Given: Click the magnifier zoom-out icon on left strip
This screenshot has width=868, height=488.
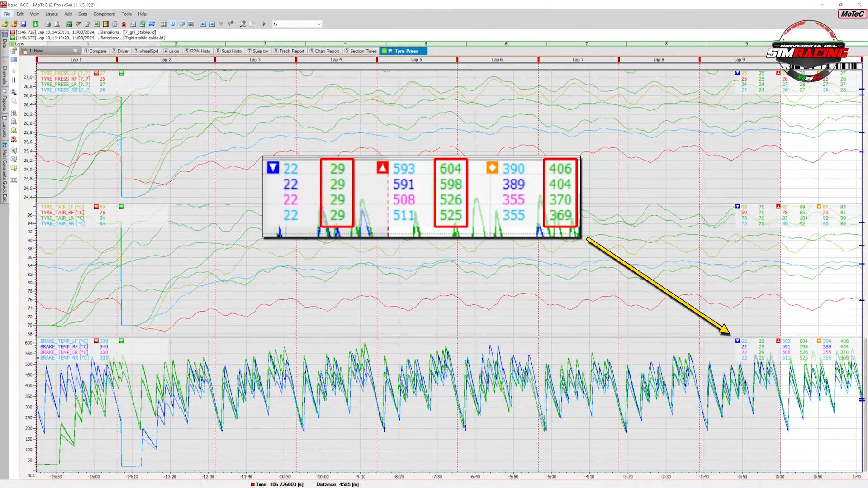Looking at the screenshot, I should [14, 122].
